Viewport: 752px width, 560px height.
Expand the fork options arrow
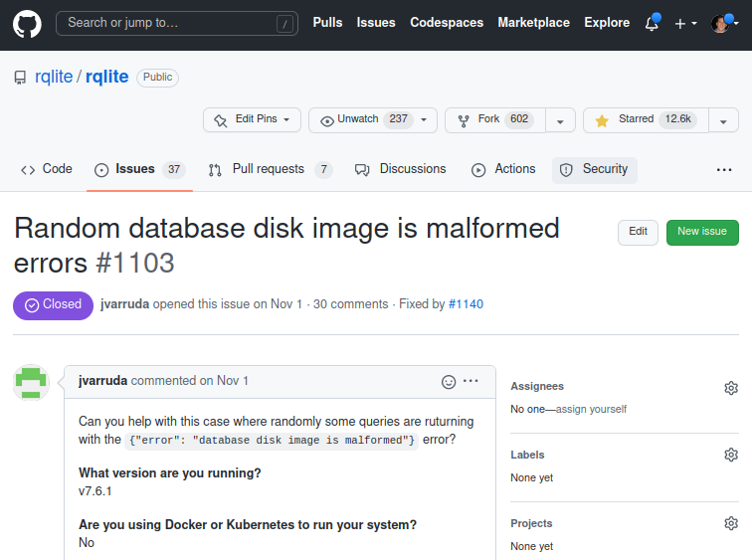click(560, 120)
